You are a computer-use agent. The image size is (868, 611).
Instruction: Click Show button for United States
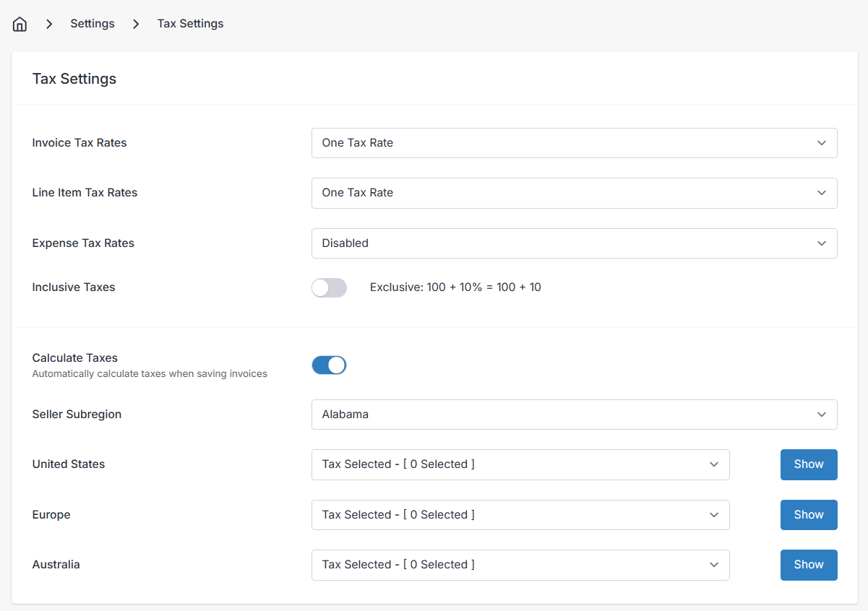(808, 464)
